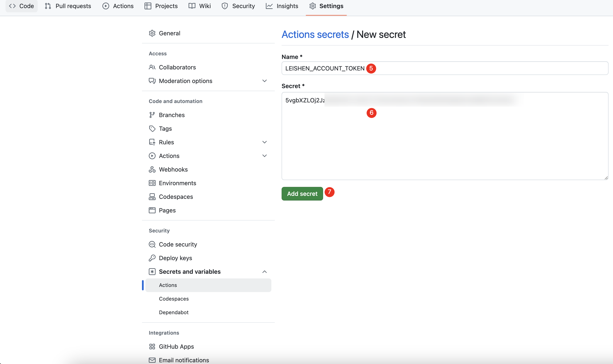
Task: Grab the Secret textarea resize handle
Action: point(606,178)
